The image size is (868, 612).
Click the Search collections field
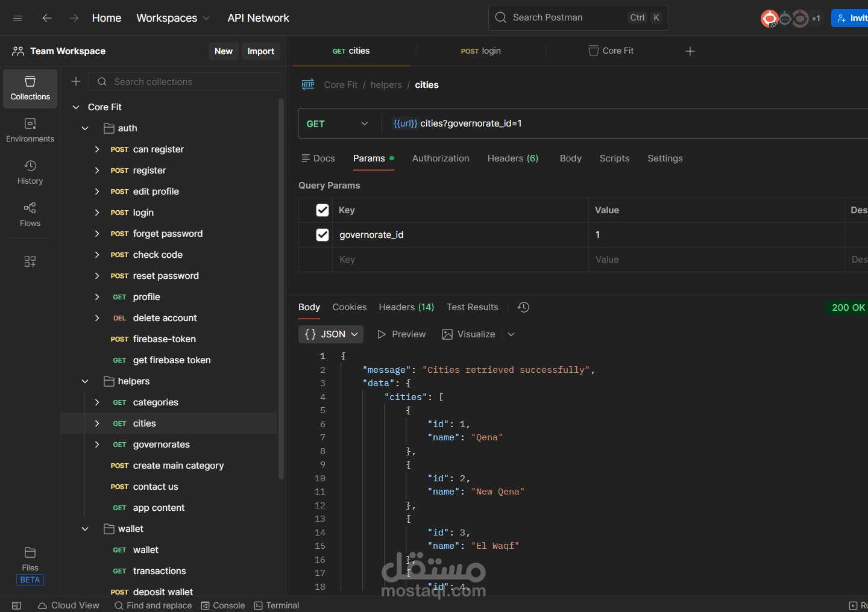[x=184, y=81]
